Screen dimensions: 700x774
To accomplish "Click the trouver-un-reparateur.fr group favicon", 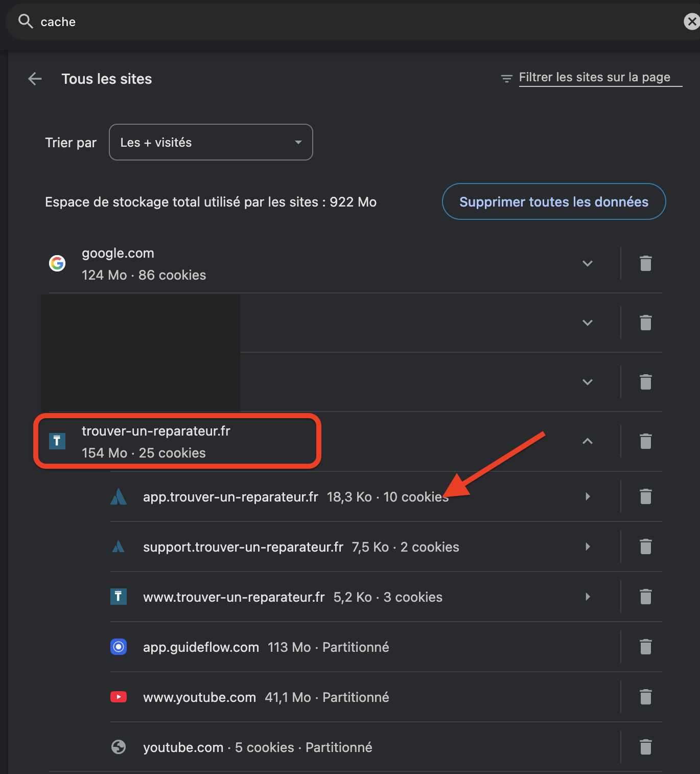I will click(x=57, y=441).
